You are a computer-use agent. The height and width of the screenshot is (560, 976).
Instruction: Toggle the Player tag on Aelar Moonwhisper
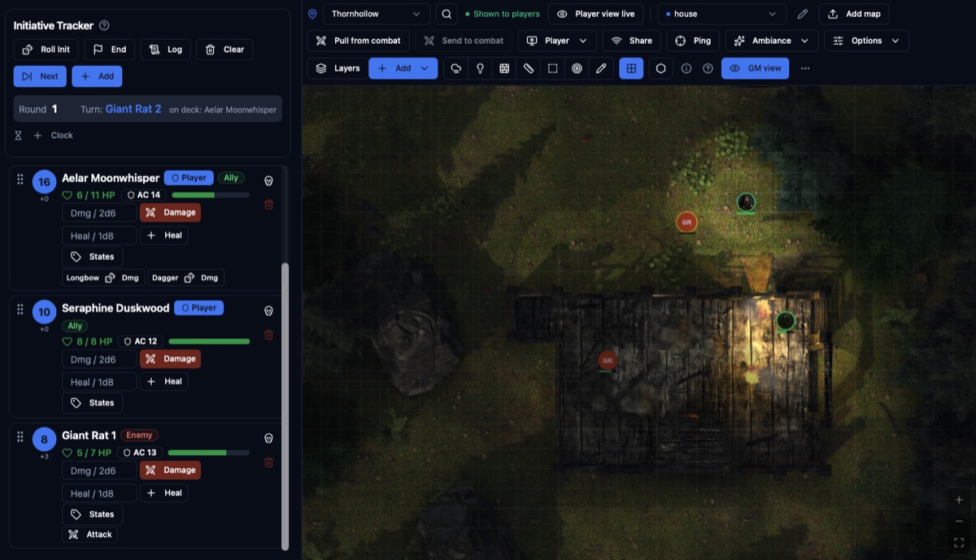coord(189,178)
